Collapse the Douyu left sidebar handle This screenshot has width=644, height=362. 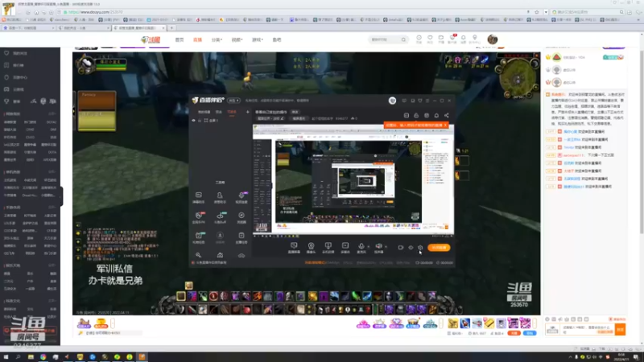[62, 195]
